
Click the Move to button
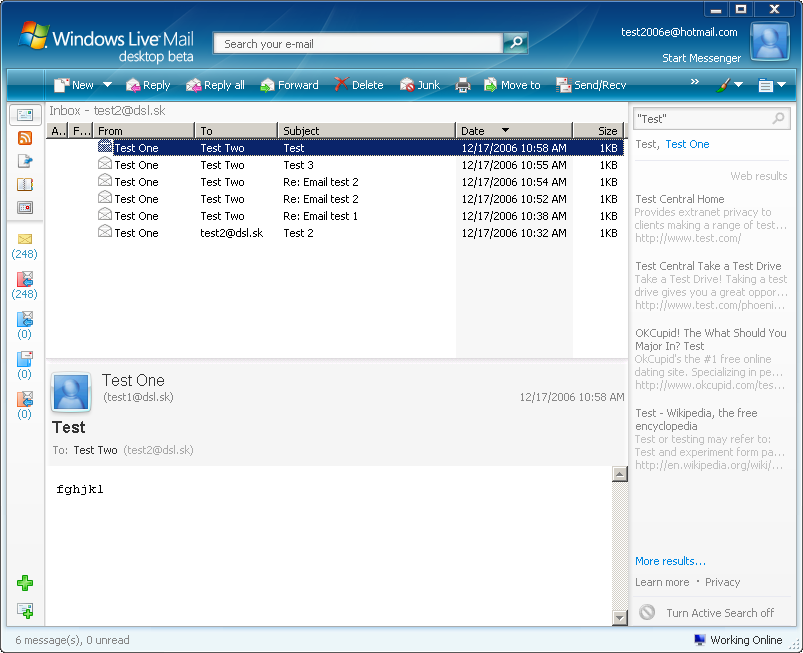coord(512,85)
